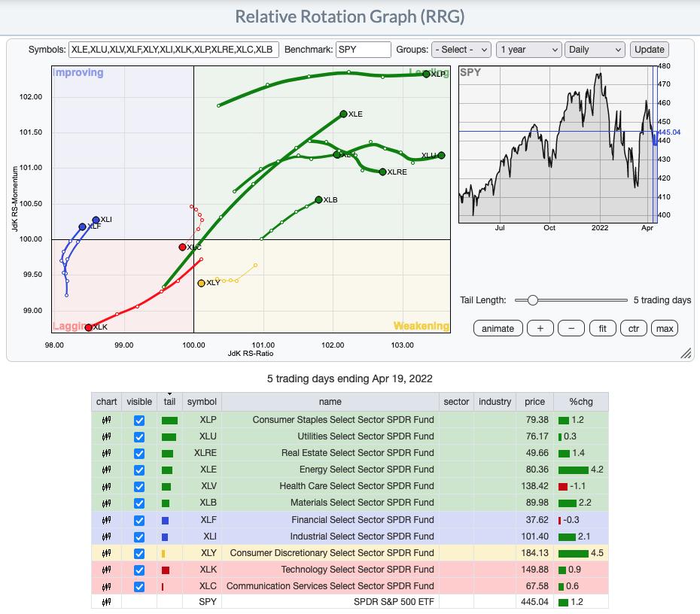Sort table by sector column header
The width and height of the screenshot is (700, 614).
tap(456, 402)
